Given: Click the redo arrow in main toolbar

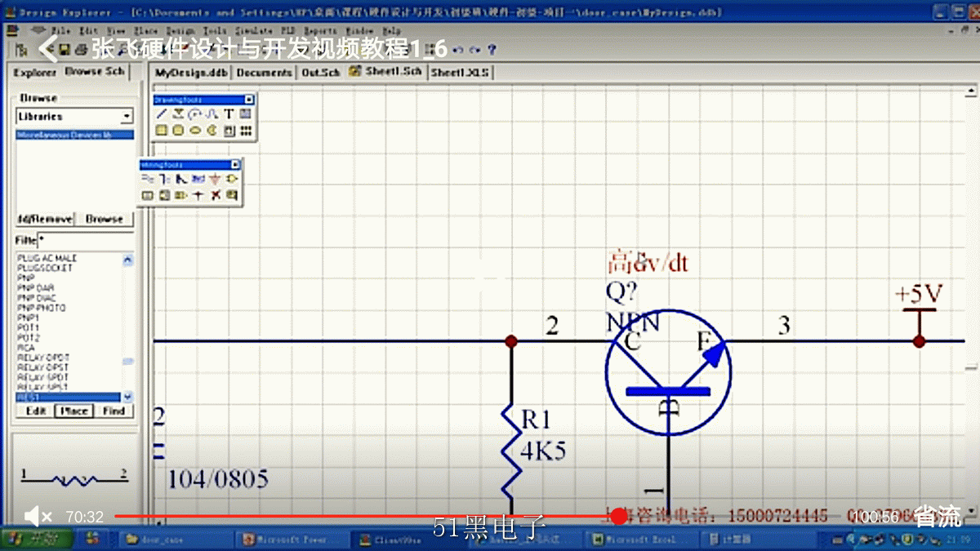Looking at the screenshot, I should (474, 50).
